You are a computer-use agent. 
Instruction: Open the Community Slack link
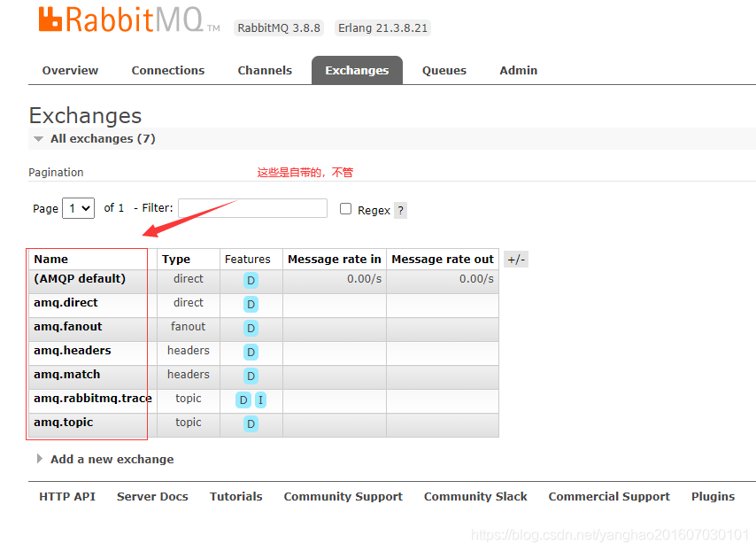pos(475,497)
